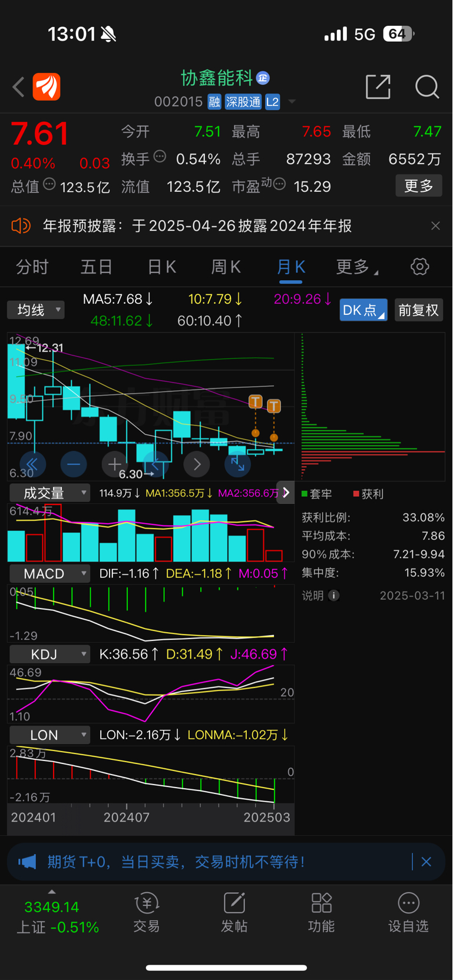Tap the KDJ indicator chart
The width and height of the screenshot is (453, 980).
point(151,693)
